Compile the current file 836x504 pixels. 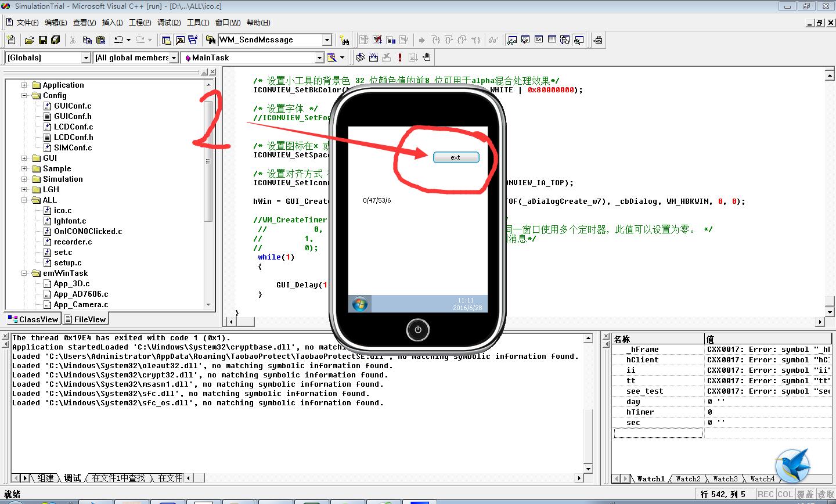(x=360, y=57)
